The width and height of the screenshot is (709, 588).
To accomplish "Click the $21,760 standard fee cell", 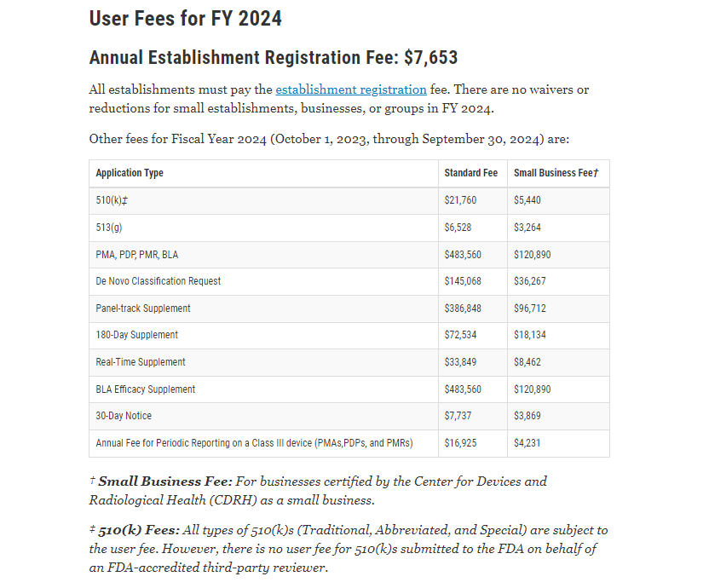I will point(460,200).
